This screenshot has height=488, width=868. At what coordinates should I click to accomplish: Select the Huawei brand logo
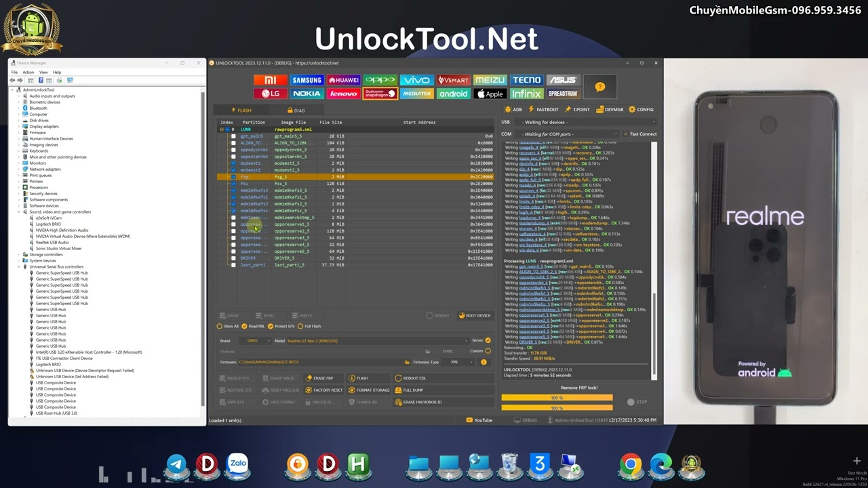[344, 80]
